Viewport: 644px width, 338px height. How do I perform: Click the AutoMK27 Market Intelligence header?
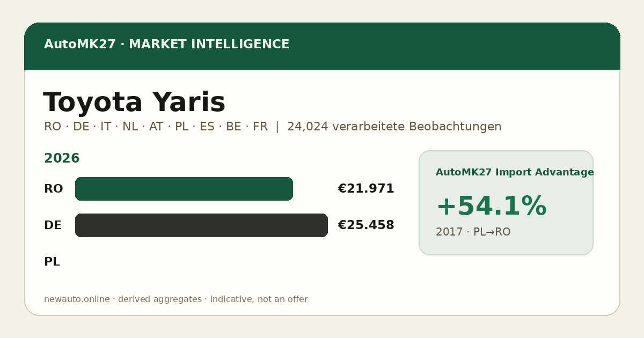tap(166, 45)
